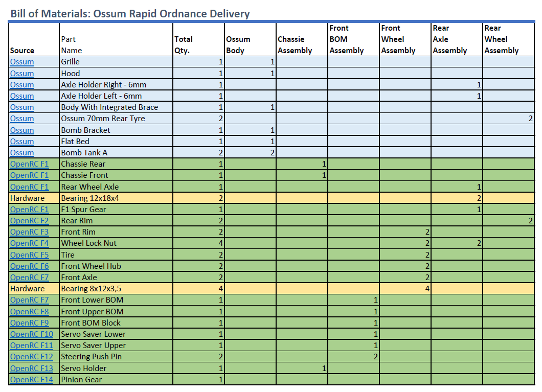
Task: Select the Pinion Gear cell
Action: point(116,380)
